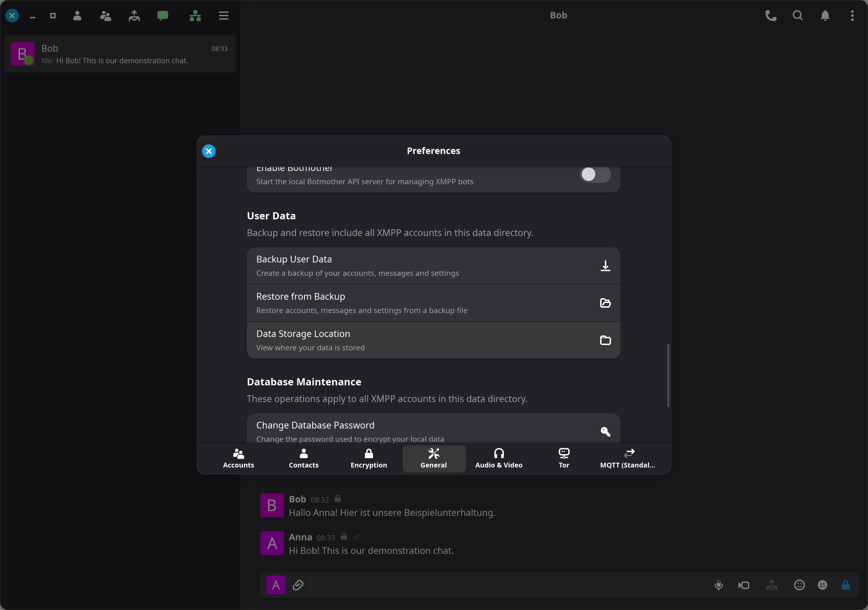Open the three-dot chat options menu
Image resolution: width=868 pixels, height=610 pixels.
[x=852, y=16]
